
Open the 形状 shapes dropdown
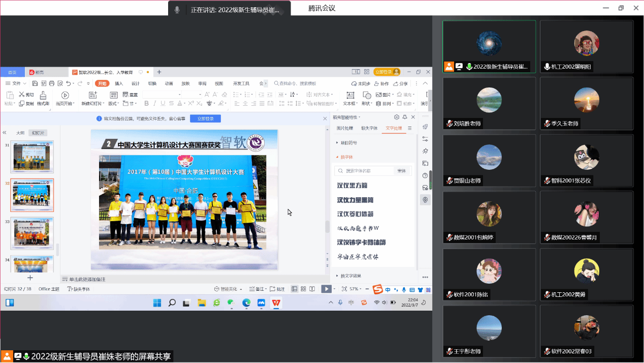tap(366, 104)
